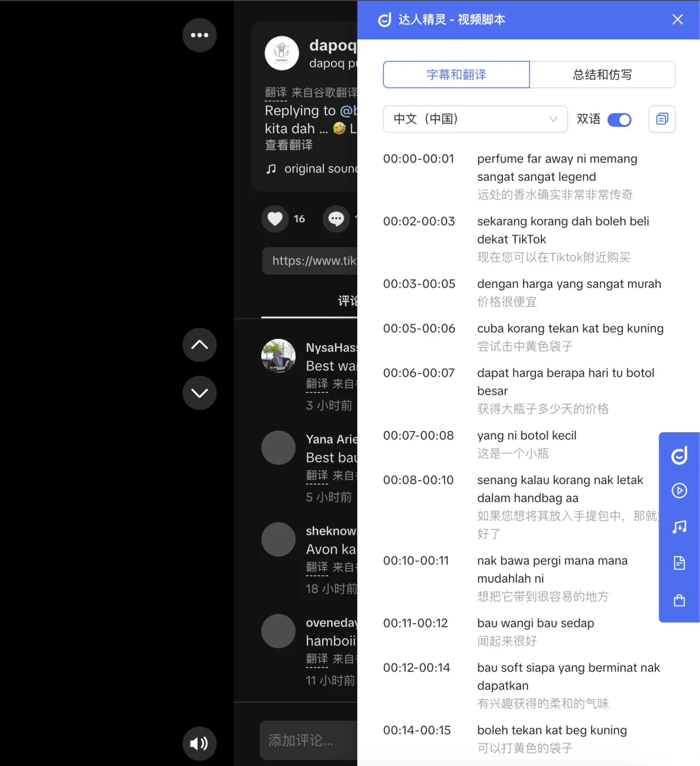Click play circle icon in floating sidebar

click(679, 491)
